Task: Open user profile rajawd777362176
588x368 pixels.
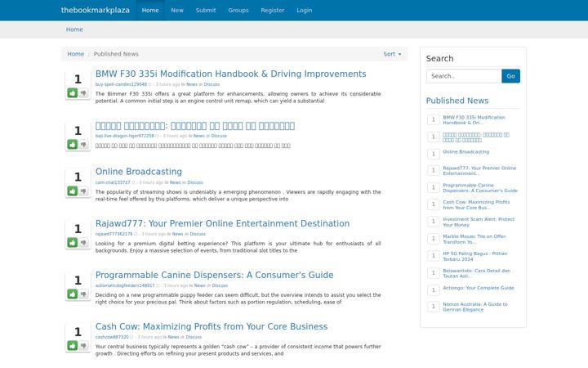Action: tap(114, 234)
